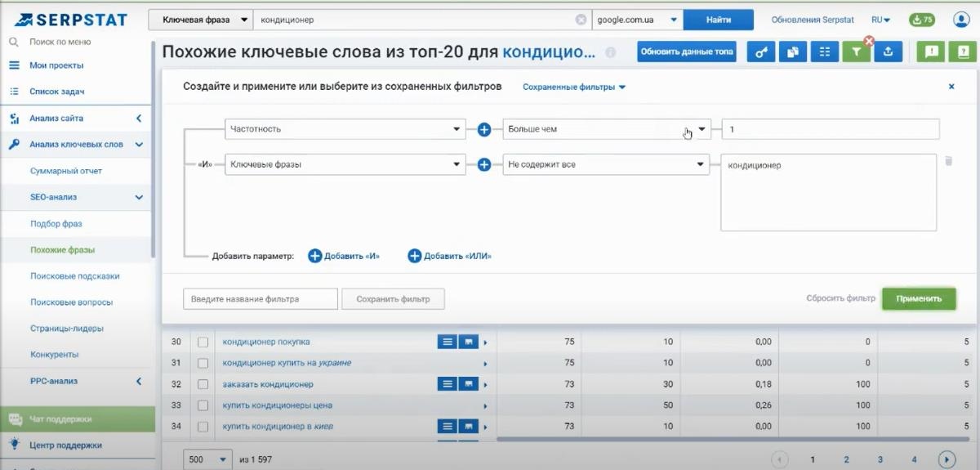This screenshot has width=980, height=470.
Task: Click the list icon for 'кондиционер покупка'
Action: (x=447, y=342)
